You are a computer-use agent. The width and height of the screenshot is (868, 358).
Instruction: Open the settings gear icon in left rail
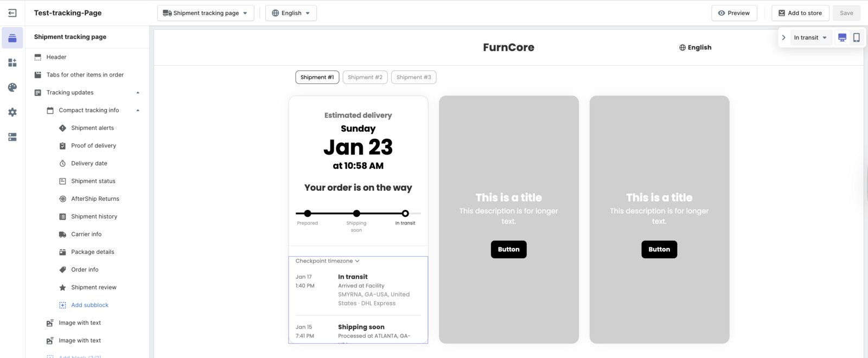click(12, 112)
